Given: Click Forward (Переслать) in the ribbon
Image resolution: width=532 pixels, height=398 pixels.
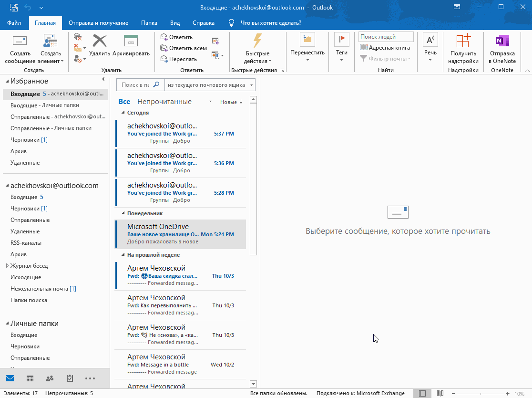Looking at the screenshot, I should tap(178, 59).
